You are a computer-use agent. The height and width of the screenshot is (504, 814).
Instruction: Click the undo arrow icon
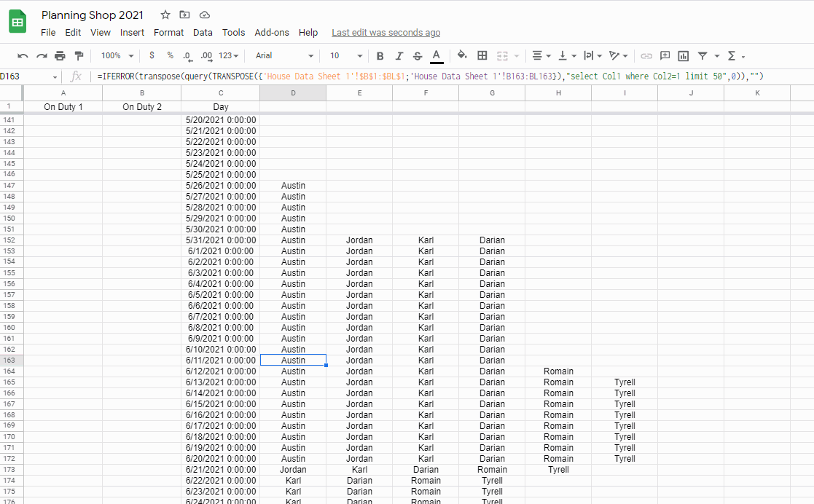click(23, 56)
